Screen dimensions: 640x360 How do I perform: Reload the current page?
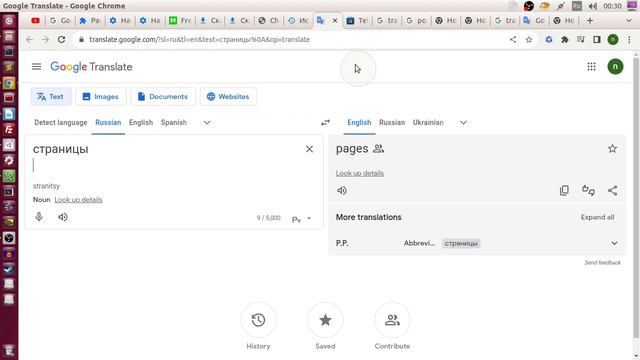[61, 40]
